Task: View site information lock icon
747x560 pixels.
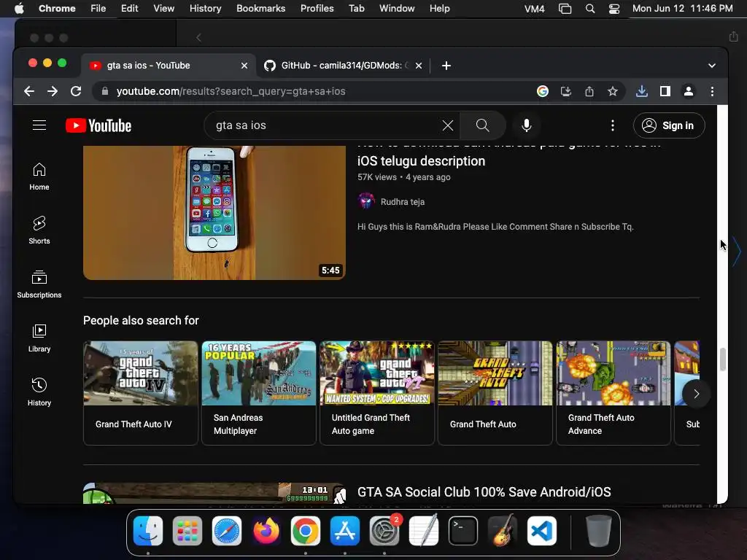Action: coord(105,91)
